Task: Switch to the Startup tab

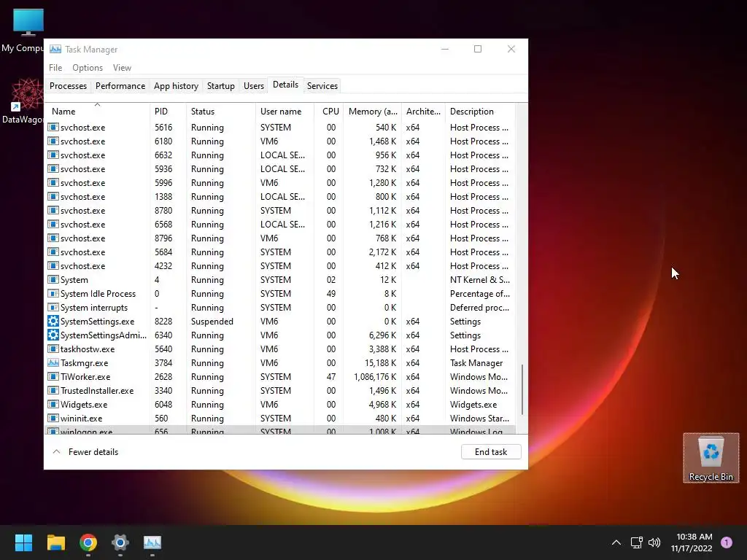Action: (x=220, y=86)
